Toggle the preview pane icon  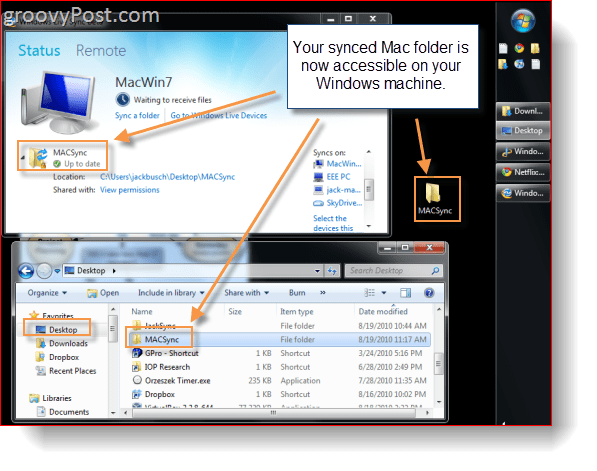(405, 293)
